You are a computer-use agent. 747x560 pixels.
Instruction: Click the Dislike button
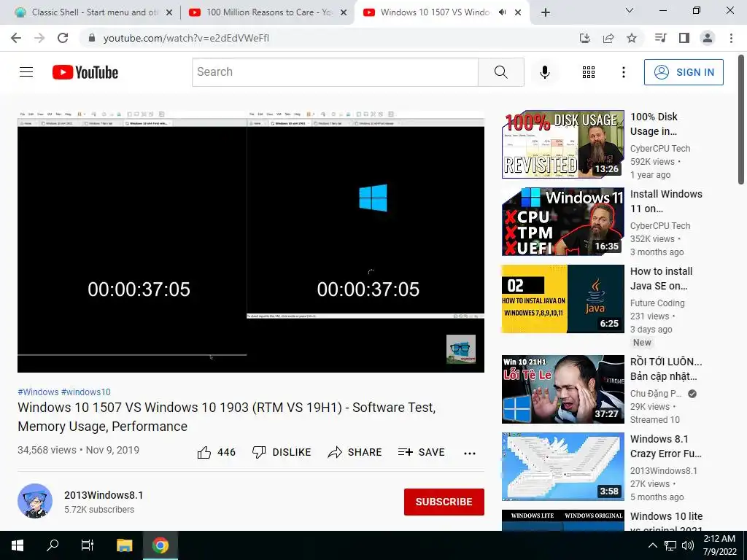282,452
